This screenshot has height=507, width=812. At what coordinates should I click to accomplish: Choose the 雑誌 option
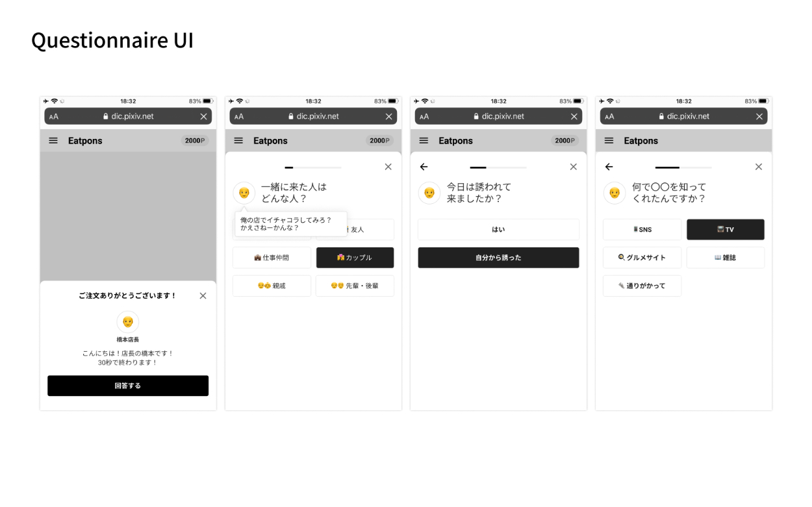pos(725,258)
